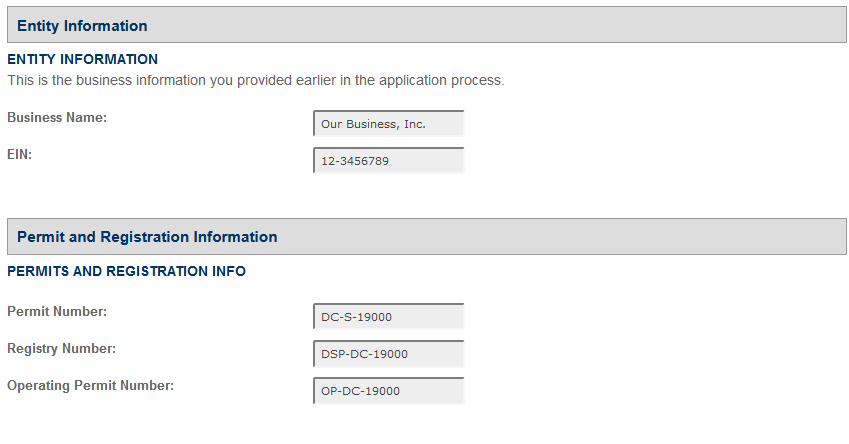The height and width of the screenshot is (444, 849).
Task: Focus the Operating Permit Number input field
Action: click(389, 391)
